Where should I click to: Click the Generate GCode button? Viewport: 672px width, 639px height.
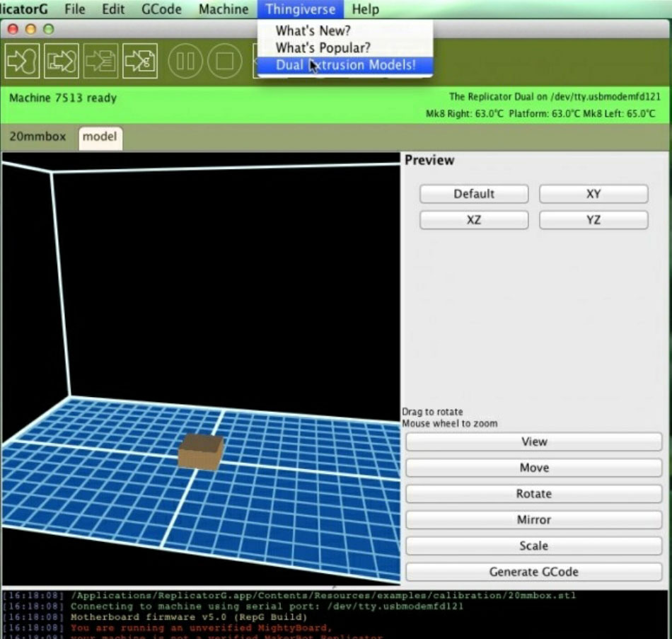[533, 572]
